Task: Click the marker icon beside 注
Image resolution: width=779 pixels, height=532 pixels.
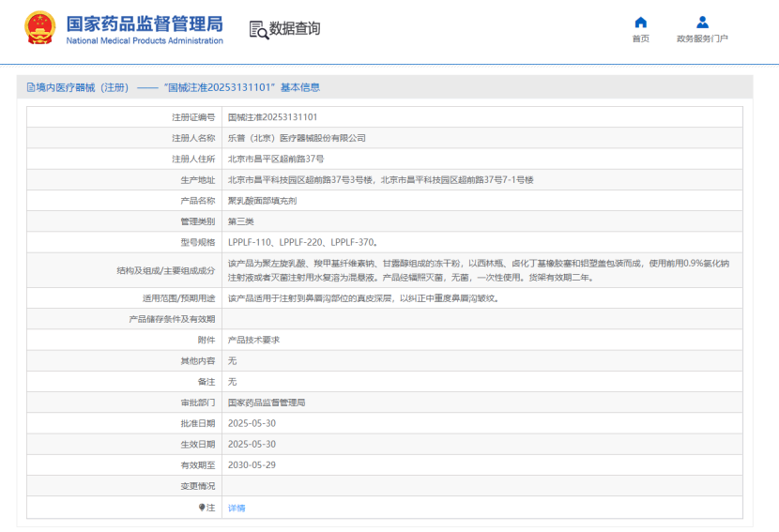Action: pos(202,507)
